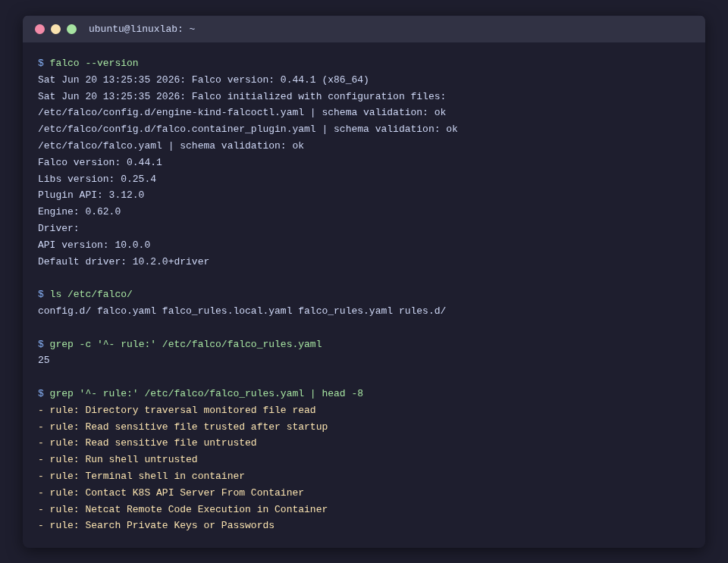Click the yellow minimize window dot
The image size is (728, 563).
(x=55, y=30)
